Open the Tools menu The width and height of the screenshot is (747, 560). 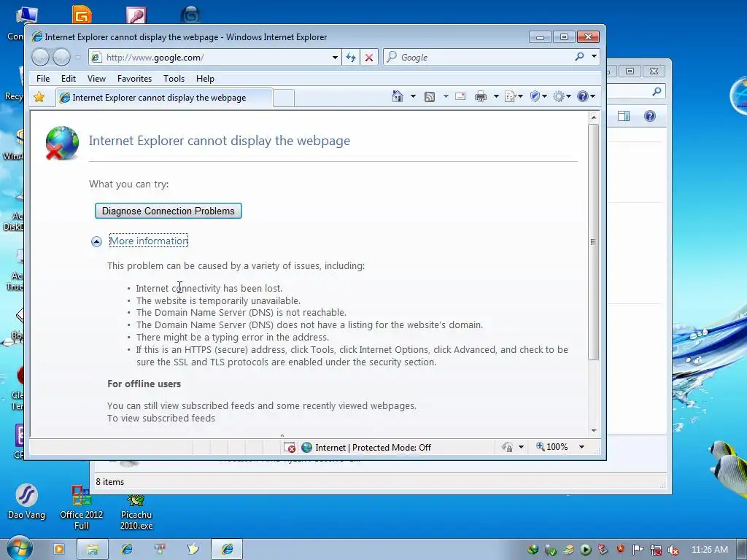tap(174, 79)
